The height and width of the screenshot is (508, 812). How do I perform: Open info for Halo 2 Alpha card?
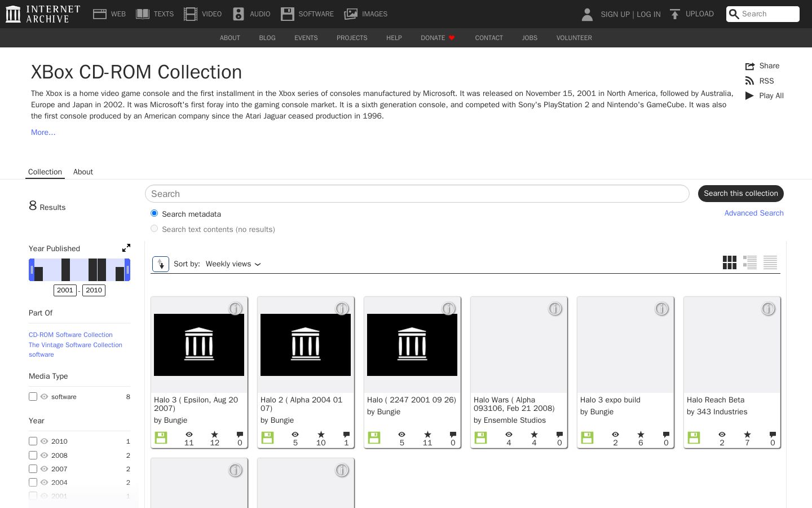[x=342, y=309]
